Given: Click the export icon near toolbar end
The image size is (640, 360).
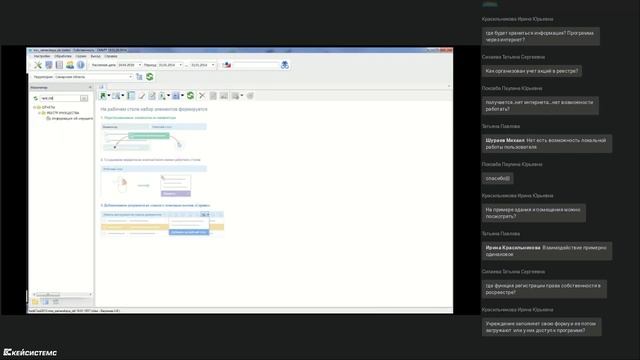Looking at the screenshot, I should (x=236, y=96).
